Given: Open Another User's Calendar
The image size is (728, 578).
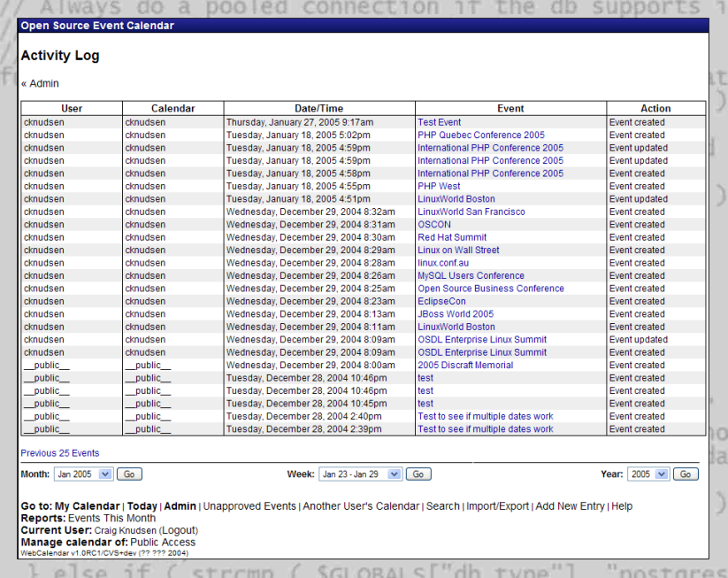Looking at the screenshot, I should coord(361,506).
